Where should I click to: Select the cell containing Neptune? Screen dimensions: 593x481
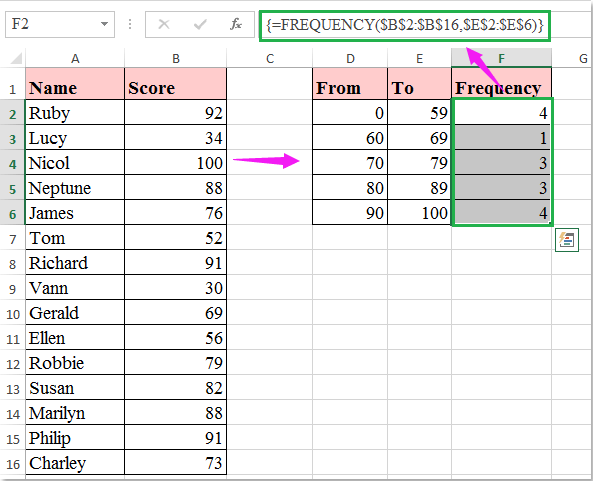pyautogui.click(x=75, y=187)
